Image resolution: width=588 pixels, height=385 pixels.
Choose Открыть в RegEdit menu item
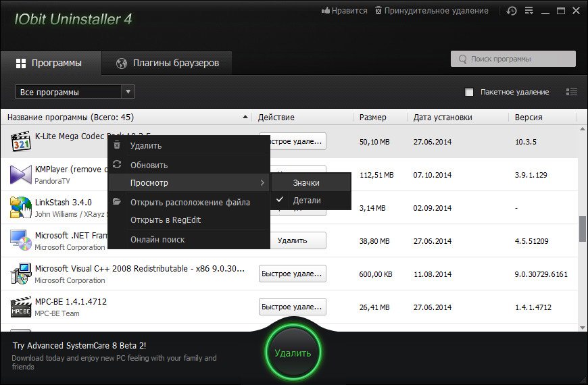tap(189, 220)
